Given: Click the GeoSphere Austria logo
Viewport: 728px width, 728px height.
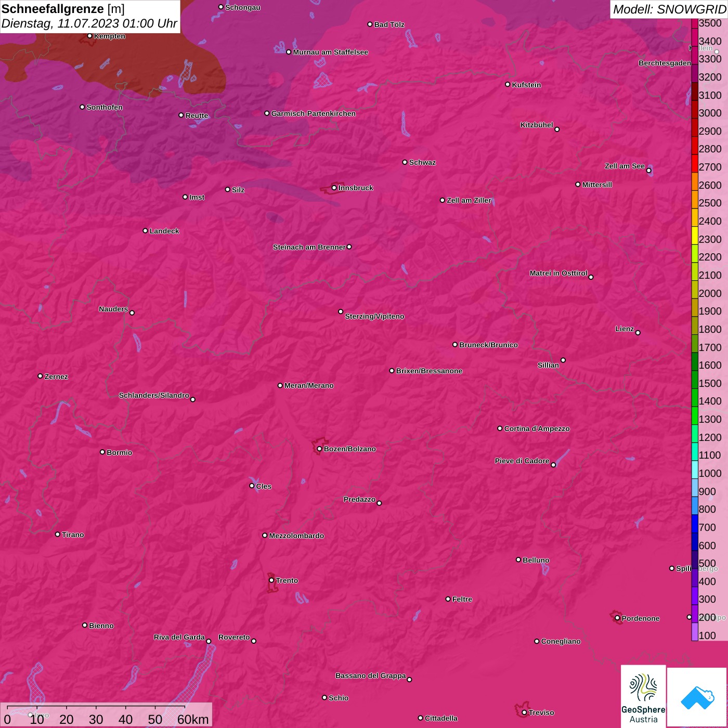Looking at the screenshot, I should pos(643,697).
